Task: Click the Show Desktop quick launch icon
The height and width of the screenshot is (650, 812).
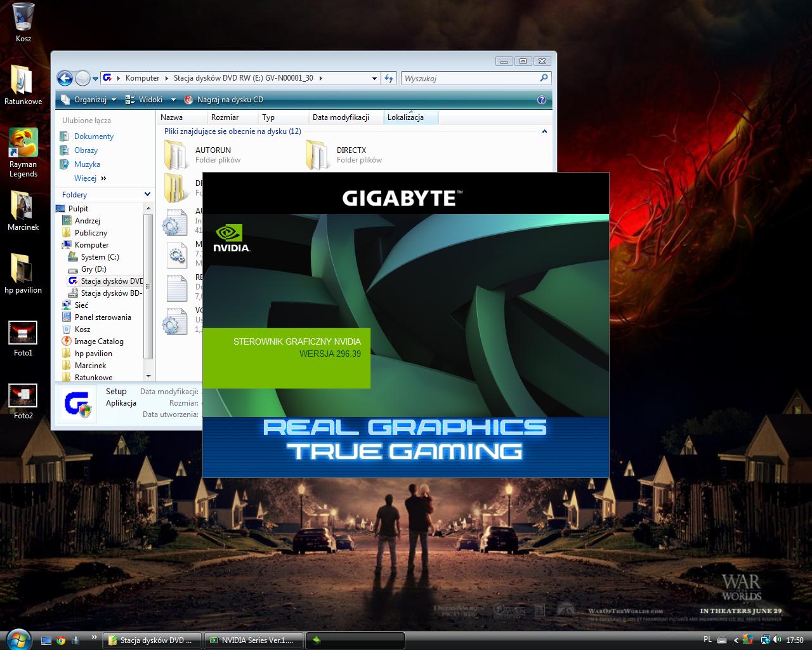Action: (46, 640)
